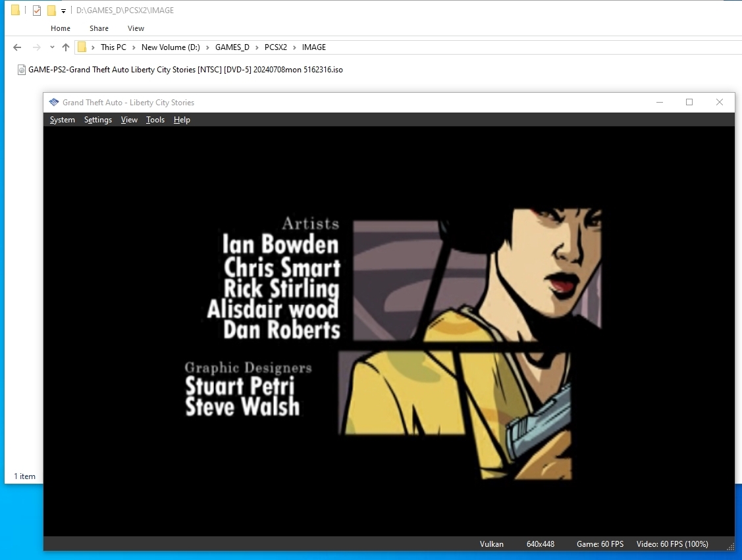This screenshot has width=742, height=560.
Task: Click the PCSX2 logo icon in title bar
Action: [x=54, y=102]
